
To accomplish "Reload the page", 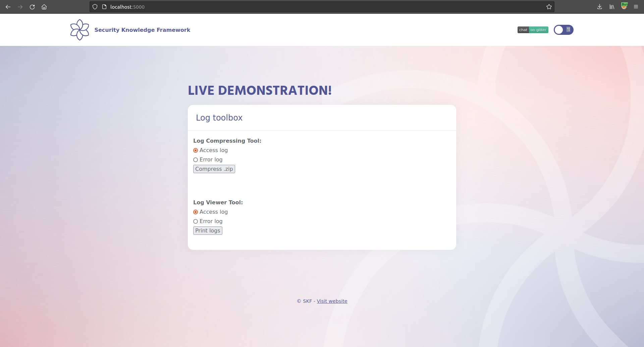I will click(32, 7).
